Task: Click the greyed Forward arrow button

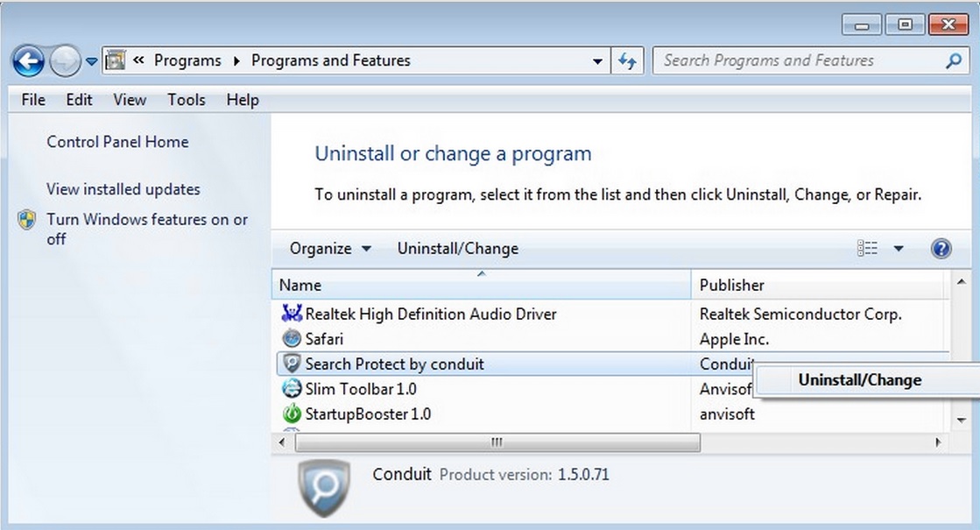Action: (65, 62)
